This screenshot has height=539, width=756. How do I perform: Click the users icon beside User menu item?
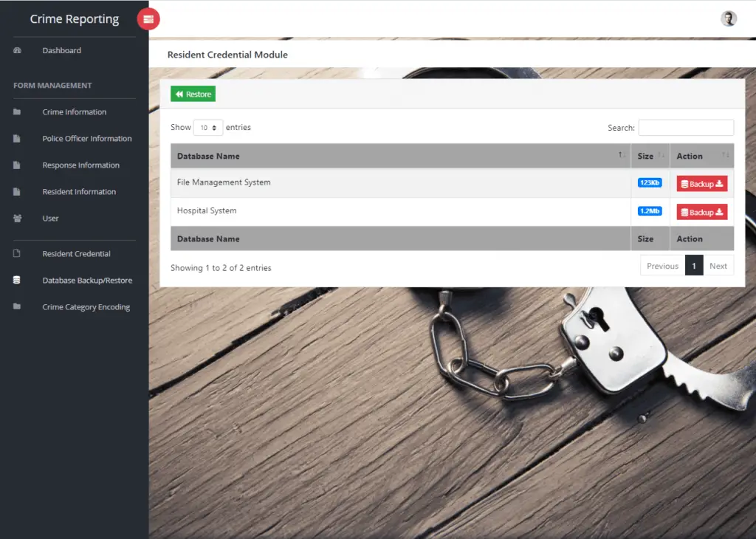(18, 218)
